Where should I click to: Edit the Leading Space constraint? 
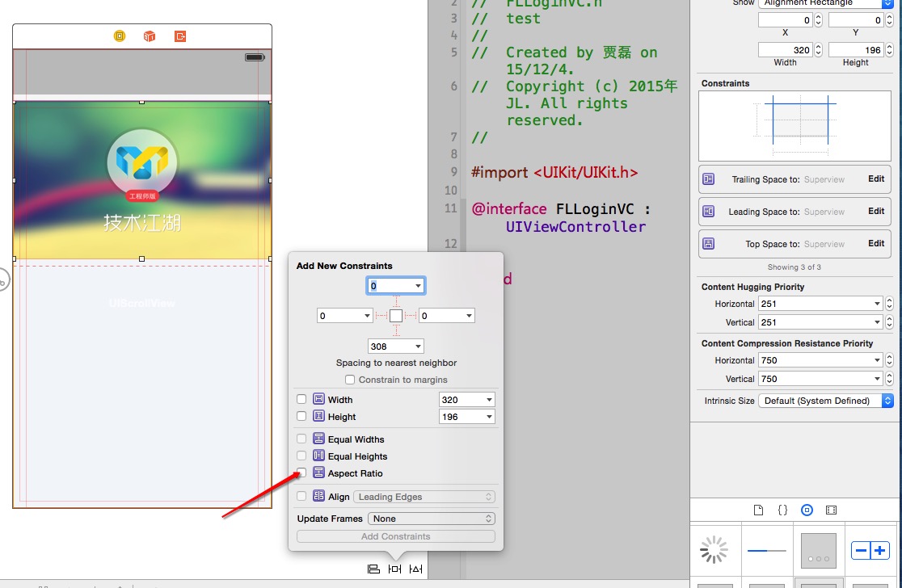876,211
